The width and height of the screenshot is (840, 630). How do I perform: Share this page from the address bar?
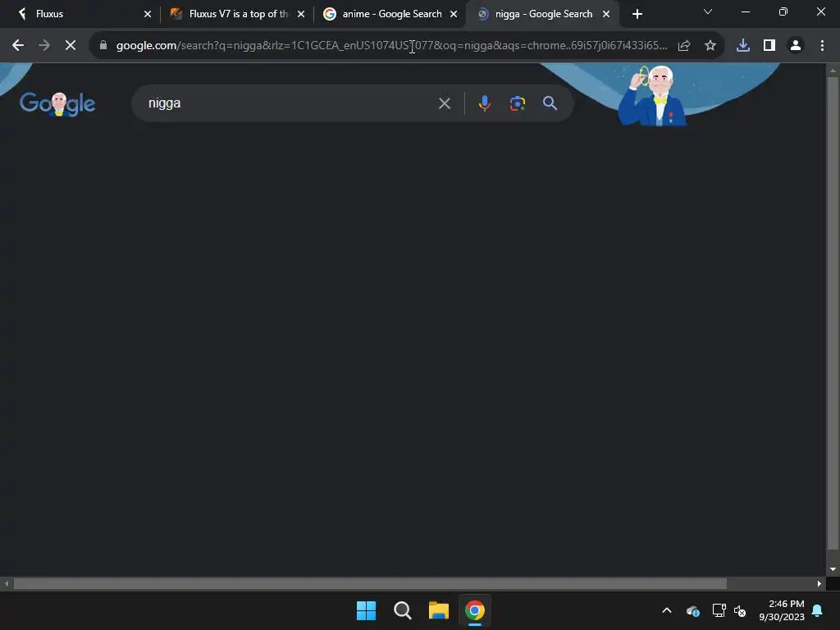683,46
